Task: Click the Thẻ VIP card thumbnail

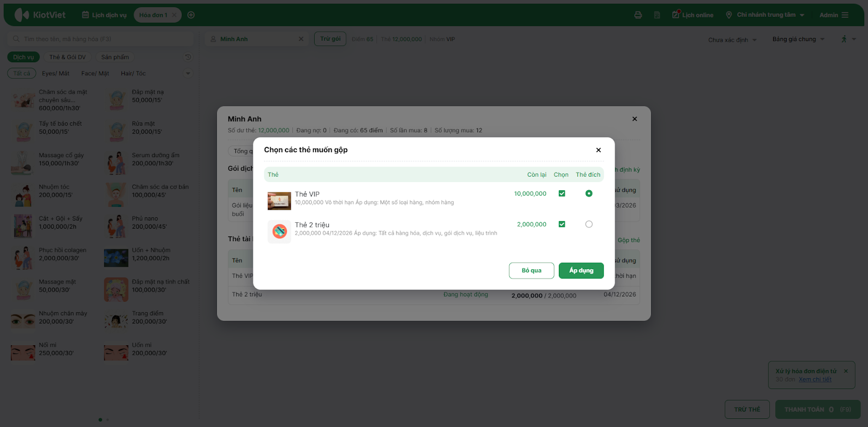Action: tap(279, 200)
